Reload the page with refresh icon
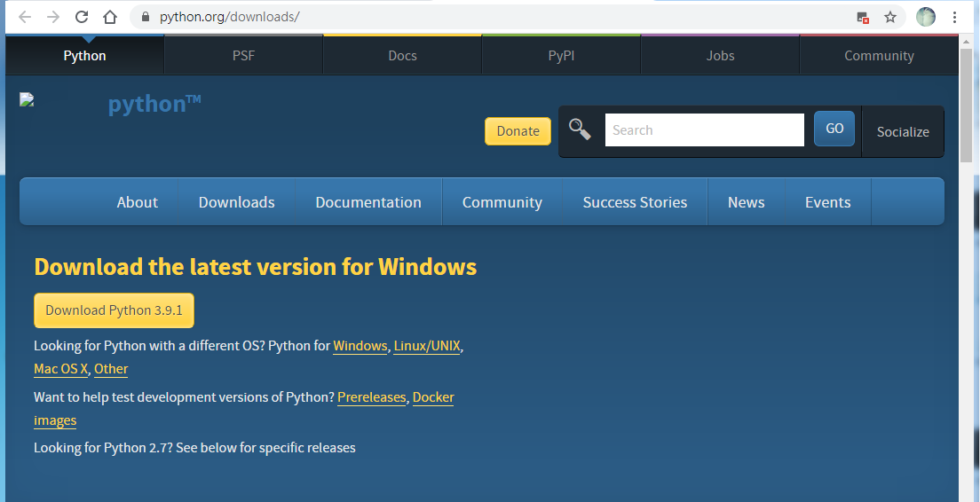This screenshot has height=502, width=980. [82, 17]
